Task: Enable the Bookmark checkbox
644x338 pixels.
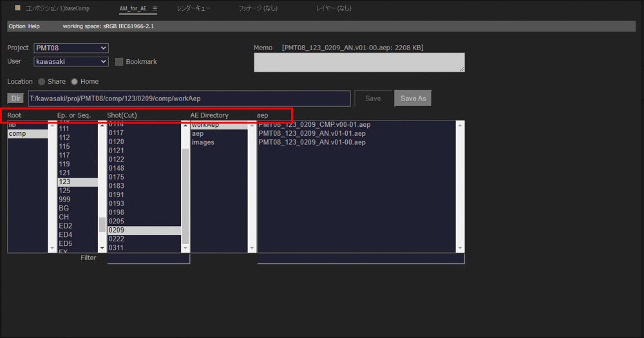Action: point(119,62)
